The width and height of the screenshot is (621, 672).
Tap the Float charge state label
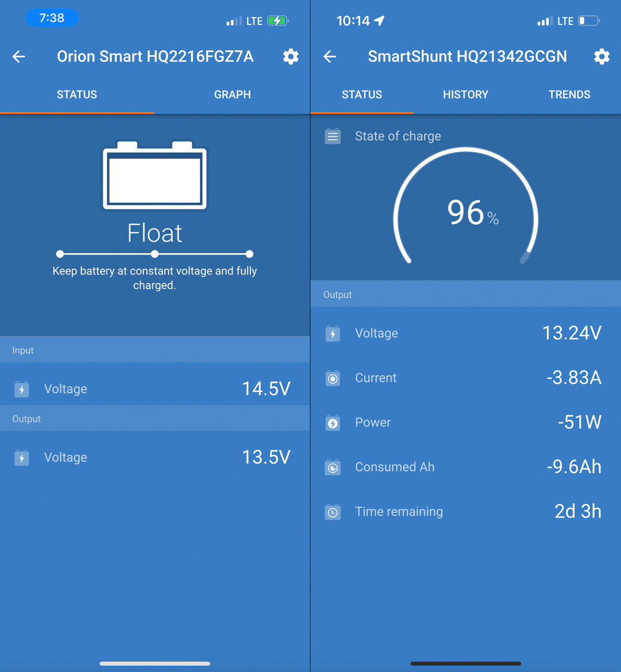click(x=154, y=233)
